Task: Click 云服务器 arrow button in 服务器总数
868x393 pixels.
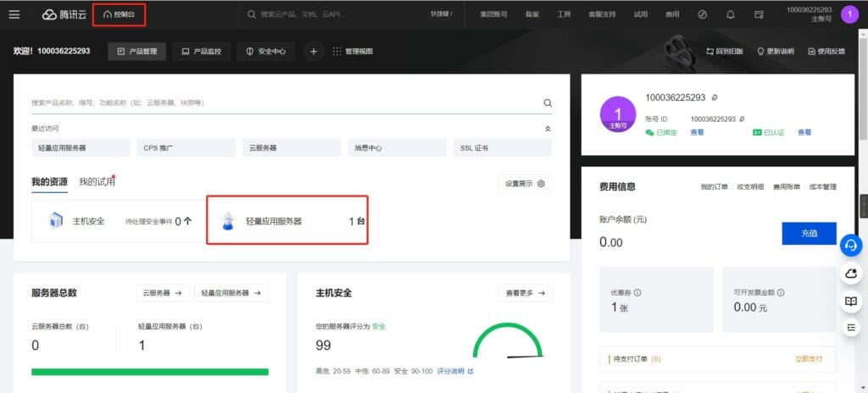Action: [x=163, y=293]
